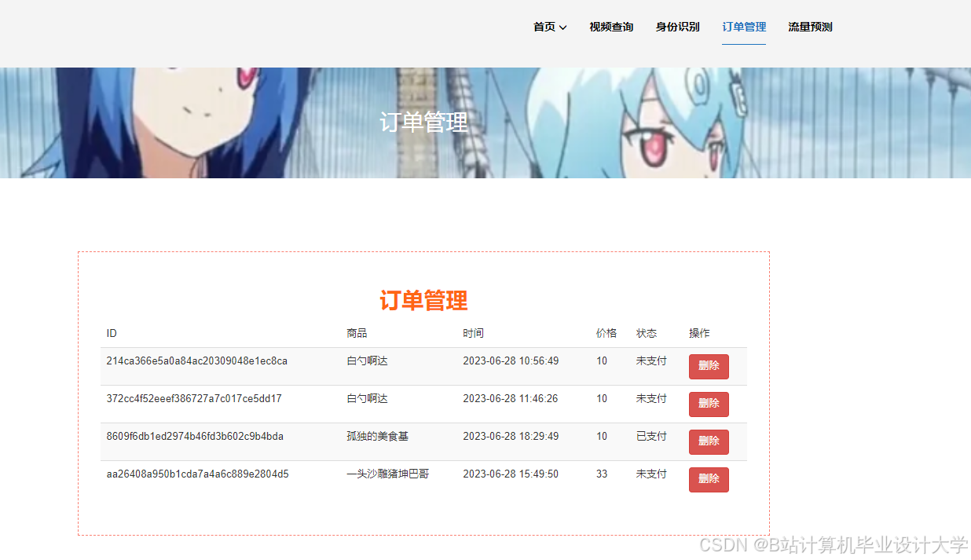Click the timestamp 2023-06-28 10:56:49
This screenshot has height=560, width=971.
pyautogui.click(x=511, y=361)
